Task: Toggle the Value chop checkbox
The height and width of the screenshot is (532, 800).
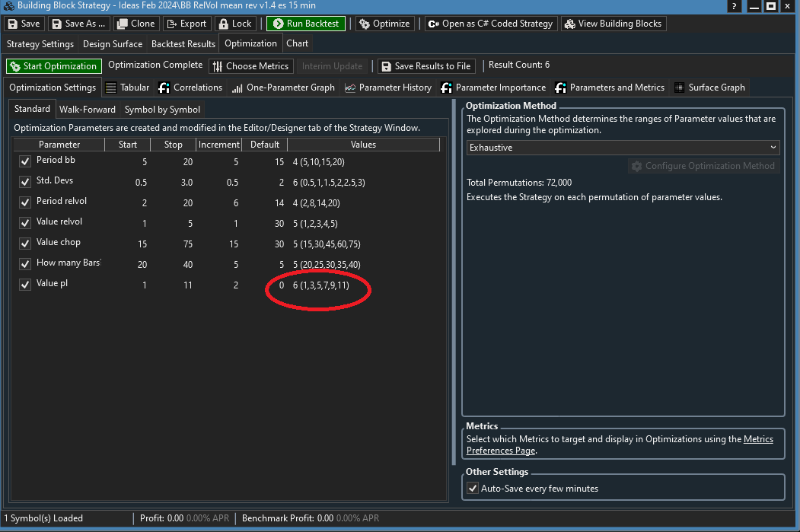Action: [x=25, y=244]
